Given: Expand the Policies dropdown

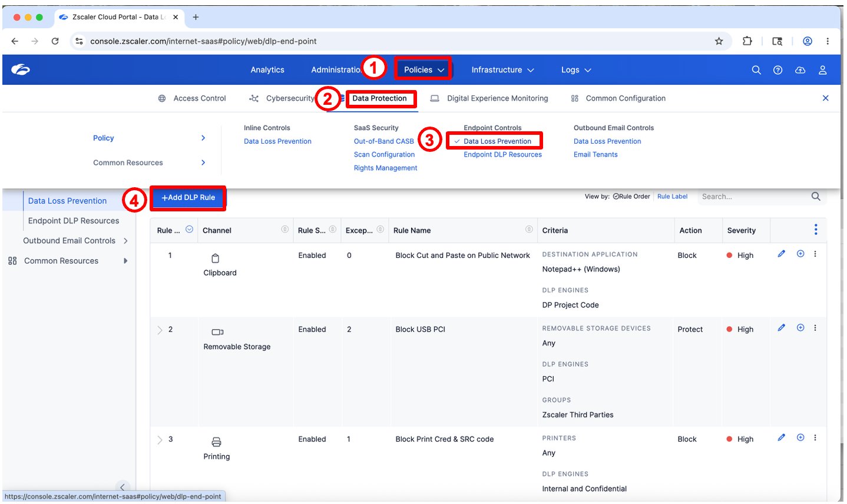Looking at the screenshot, I should pos(424,69).
